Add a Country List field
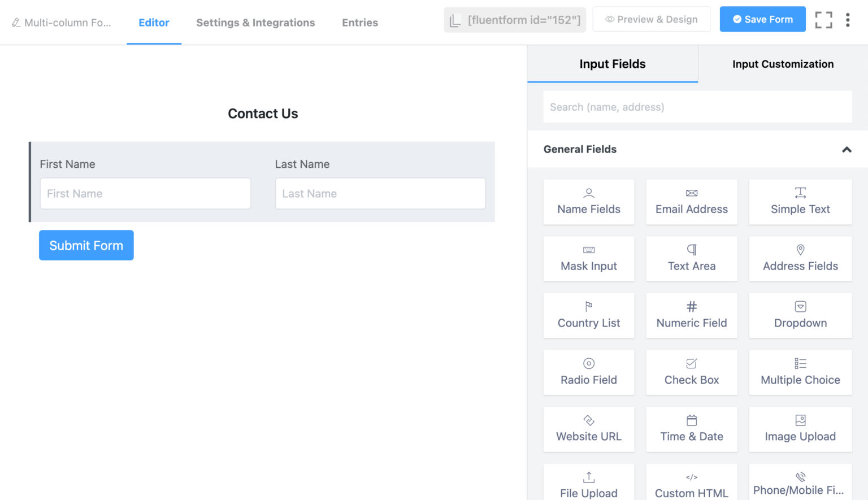This screenshot has width=868, height=500. pyautogui.click(x=588, y=315)
